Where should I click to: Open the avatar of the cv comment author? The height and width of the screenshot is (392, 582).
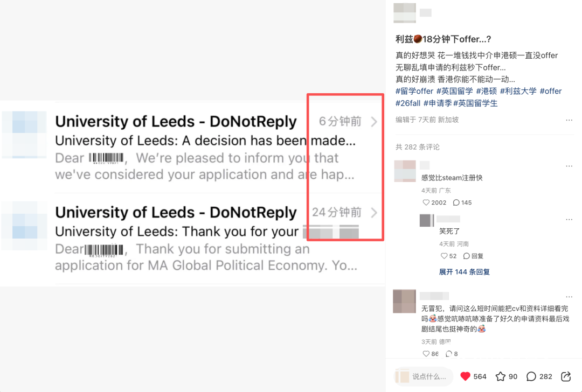tap(405, 302)
